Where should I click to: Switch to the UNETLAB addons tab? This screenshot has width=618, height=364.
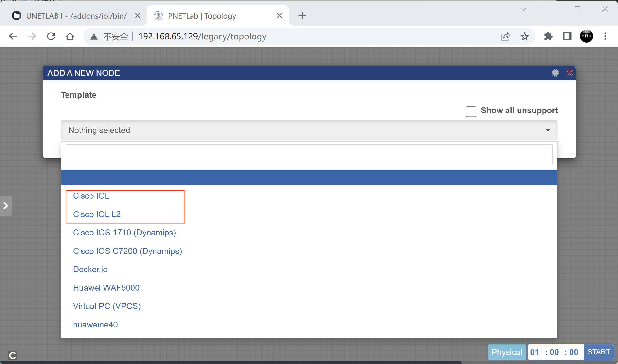[x=76, y=16]
